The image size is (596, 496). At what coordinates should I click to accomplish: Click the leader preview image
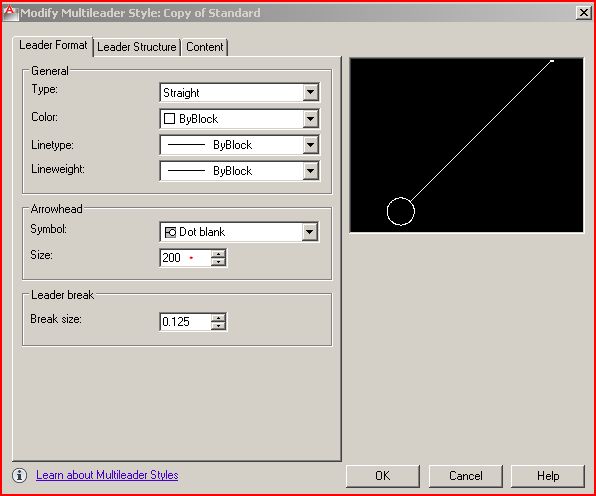point(466,145)
